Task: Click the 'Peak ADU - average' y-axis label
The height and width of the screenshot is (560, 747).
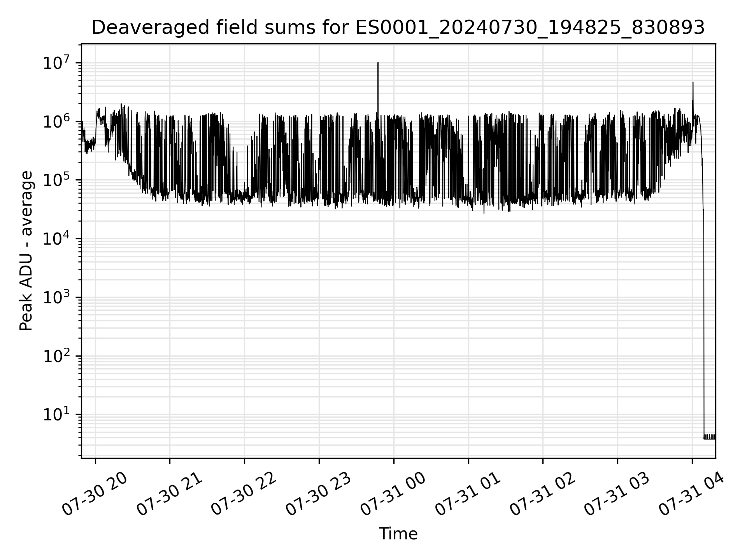Action: 26,251
